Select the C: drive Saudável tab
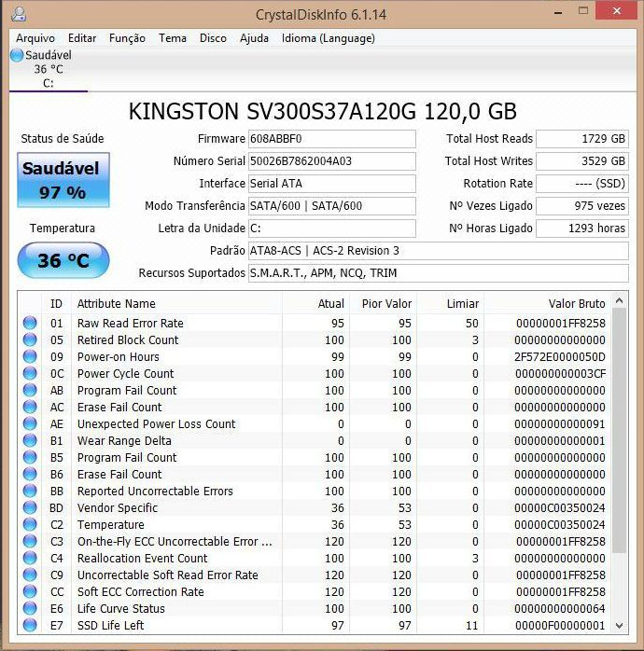 pos(49,69)
